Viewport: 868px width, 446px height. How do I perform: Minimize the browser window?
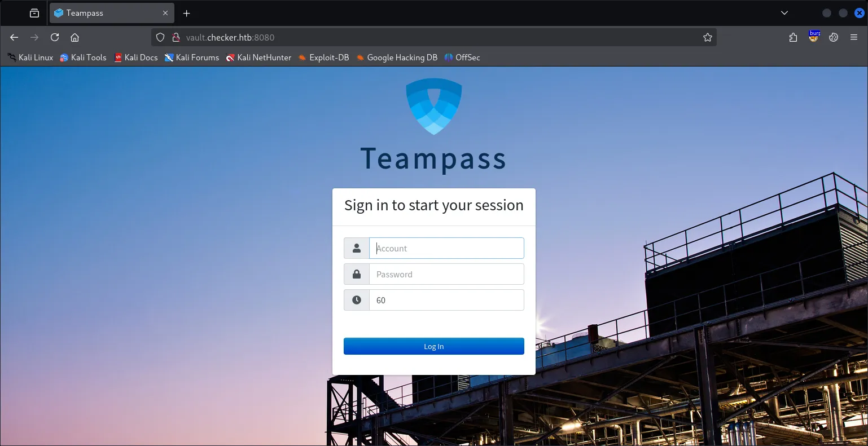click(x=827, y=13)
